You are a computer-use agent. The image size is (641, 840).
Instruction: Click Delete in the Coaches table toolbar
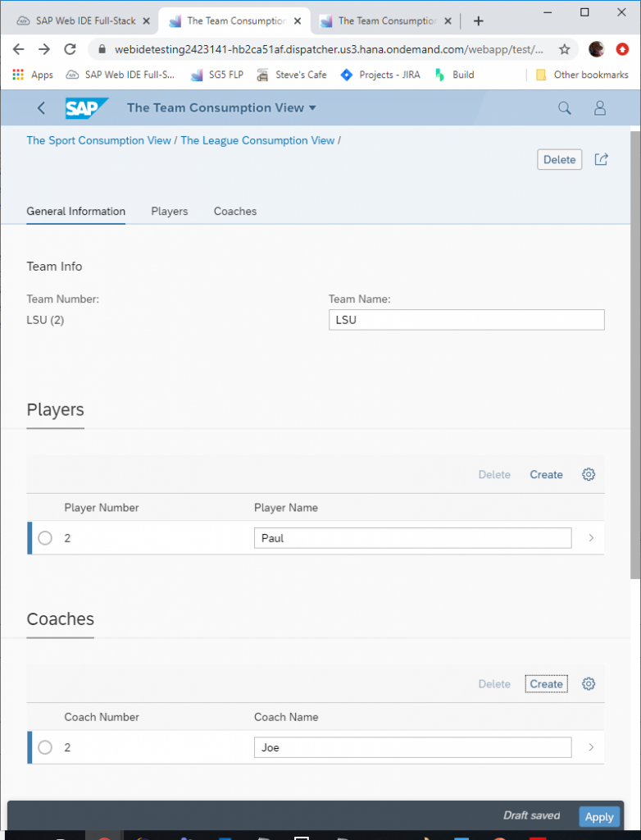pos(494,684)
